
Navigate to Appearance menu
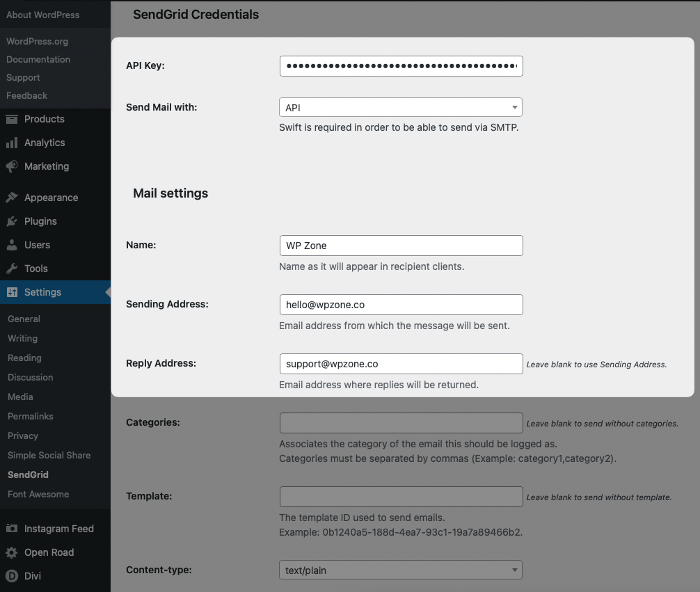coord(56,198)
